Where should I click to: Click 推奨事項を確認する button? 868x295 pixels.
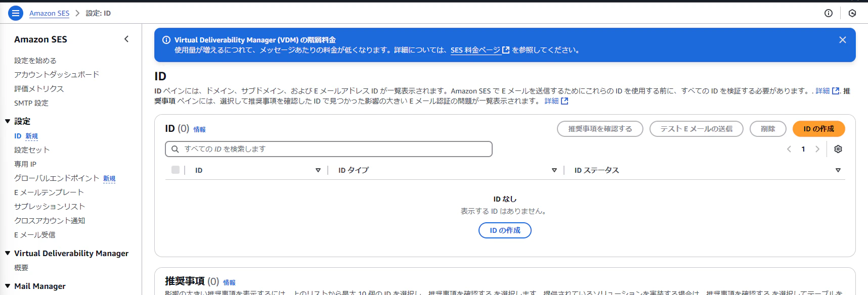pos(600,129)
